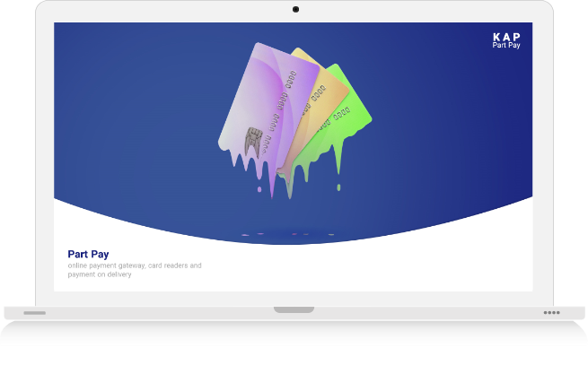Click the purple droplet falling below cards
Screen dimensions: 588x365
(259, 190)
